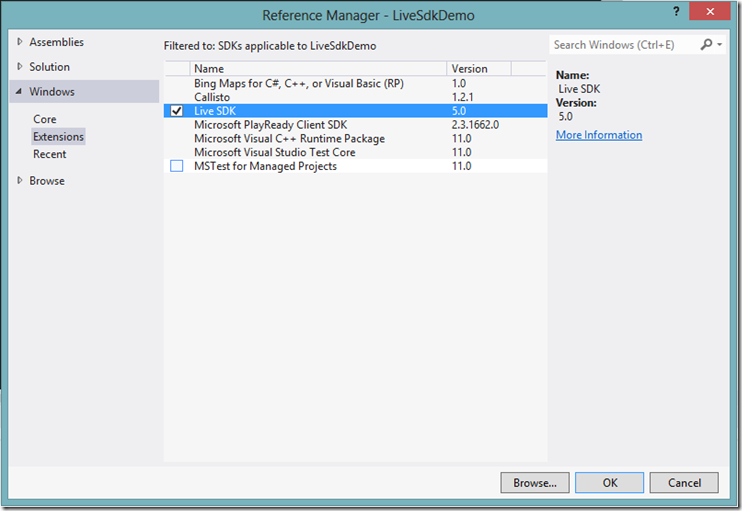Viewport: 742px width, 511px height.
Task: Collapse the Windows tree node arrow
Action: [x=19, y=91]
